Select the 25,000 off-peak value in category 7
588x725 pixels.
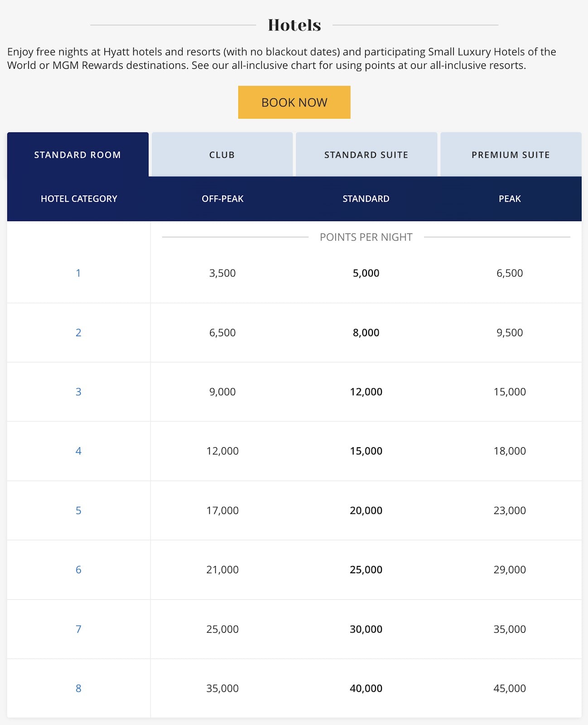coord(222,629)
